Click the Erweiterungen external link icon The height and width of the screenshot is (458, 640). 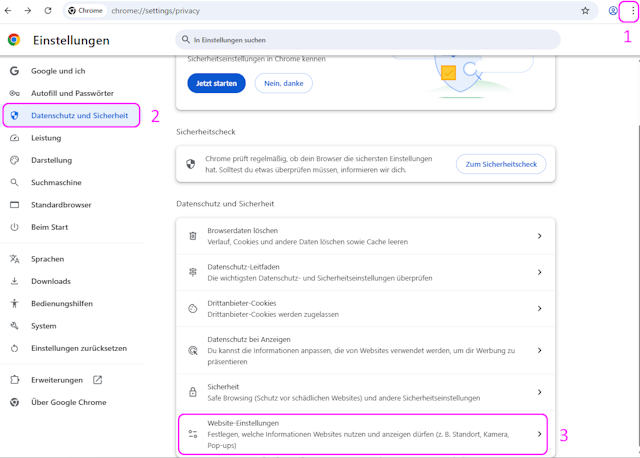pyautogui.click(x=97, y=380)
